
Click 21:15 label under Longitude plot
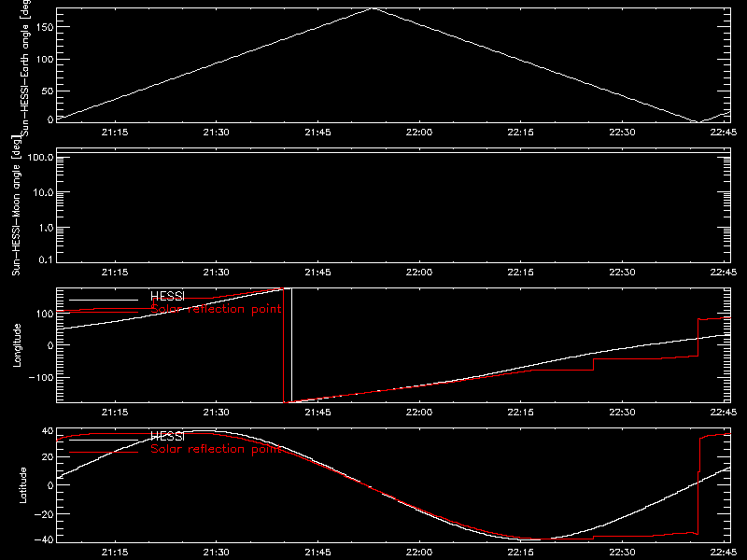[x=115, y=413]
